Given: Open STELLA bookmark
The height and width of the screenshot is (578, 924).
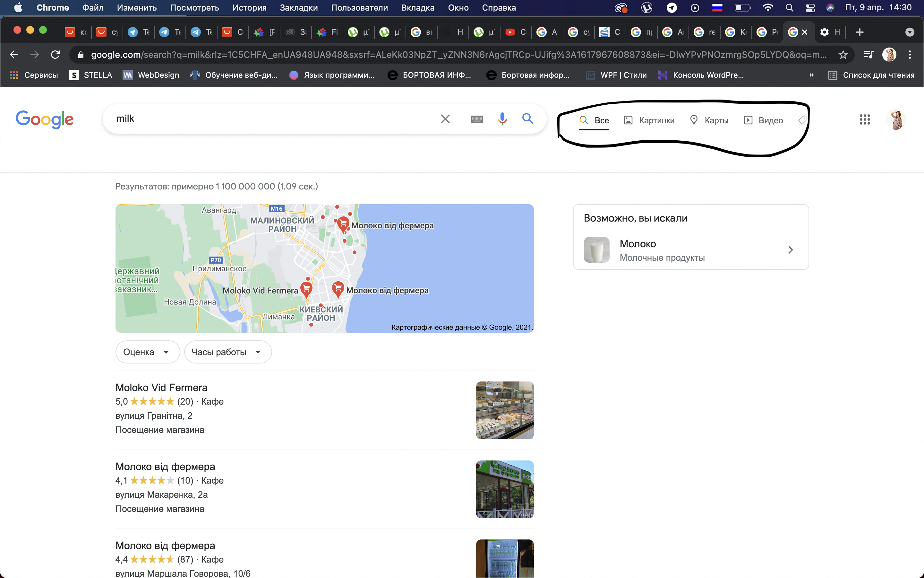Looking at the screenshot, I should point(90,75).
